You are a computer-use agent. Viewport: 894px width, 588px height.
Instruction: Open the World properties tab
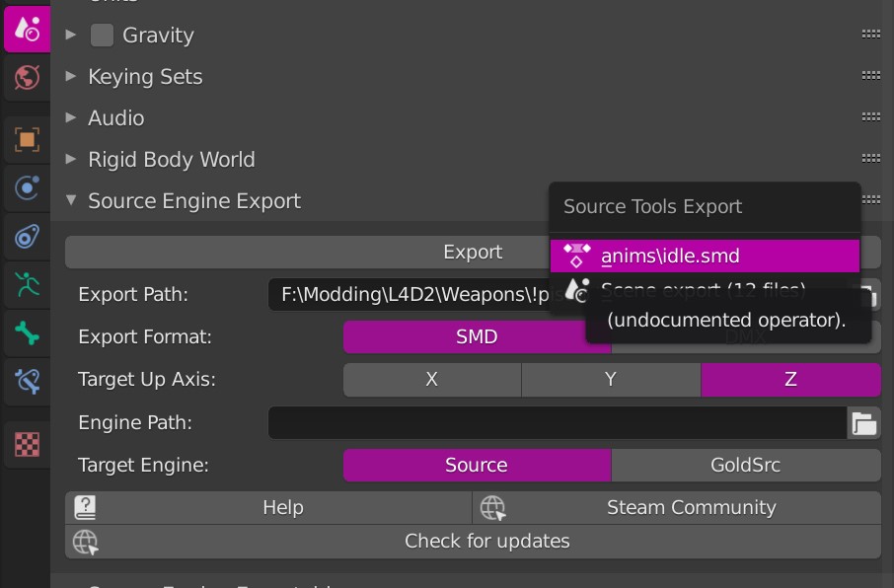click(27, 76)
